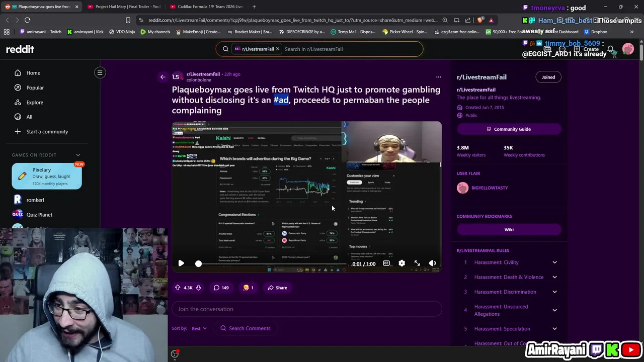Screen dimensions: 644x362
Task: Switch to the Cadillac Formula 1 tab
Action: (x=206, y=7)
